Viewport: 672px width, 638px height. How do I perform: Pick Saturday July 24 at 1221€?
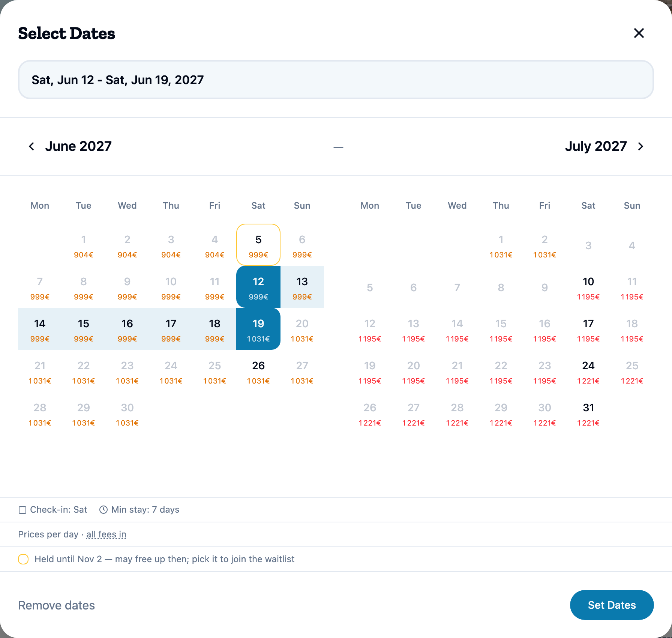[x=588, y=371]
